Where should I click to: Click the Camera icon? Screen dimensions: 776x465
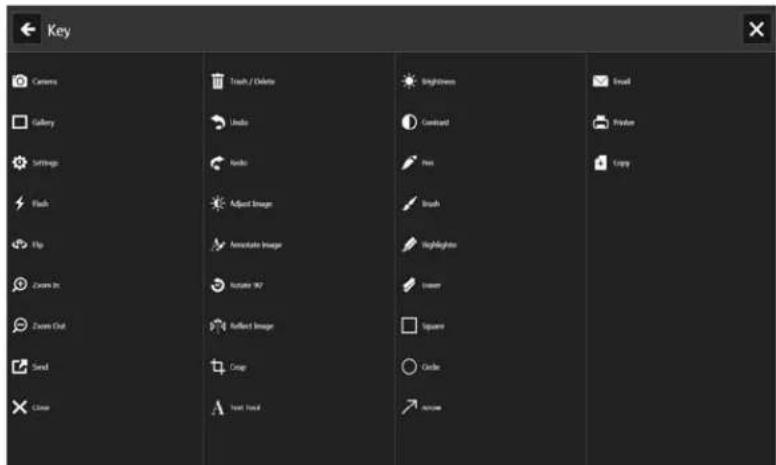click(18, 81)
